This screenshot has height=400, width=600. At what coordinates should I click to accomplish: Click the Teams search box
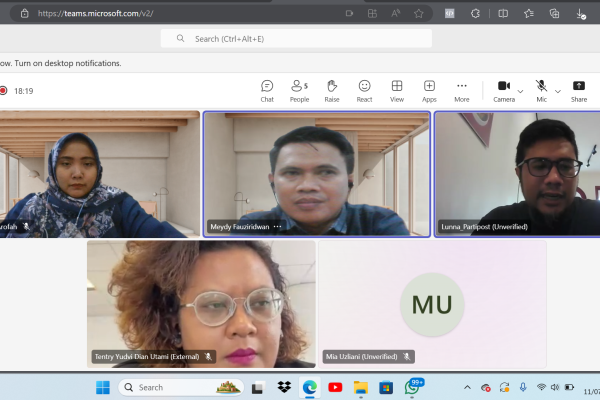coord(296,39)
